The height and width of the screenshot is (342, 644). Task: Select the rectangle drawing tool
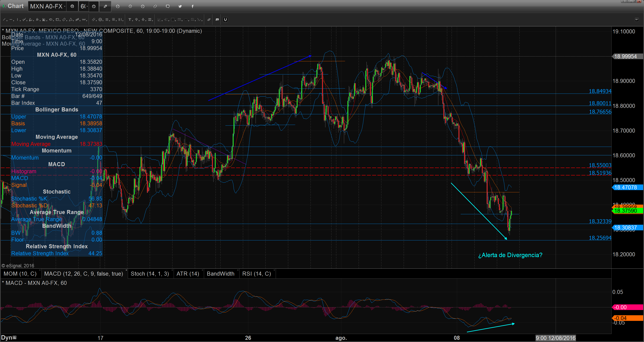(x=57, y=20)
